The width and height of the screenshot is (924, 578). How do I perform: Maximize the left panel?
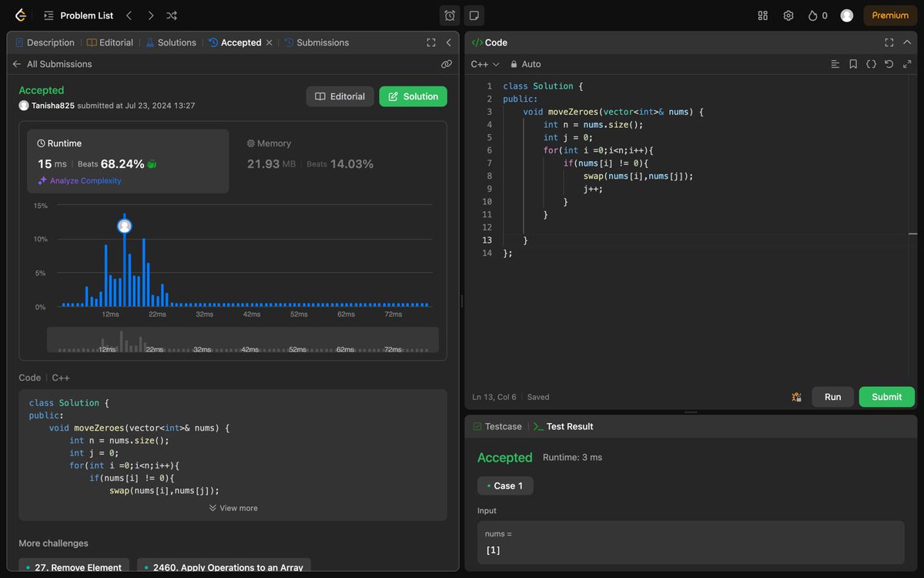click(431, 42)
